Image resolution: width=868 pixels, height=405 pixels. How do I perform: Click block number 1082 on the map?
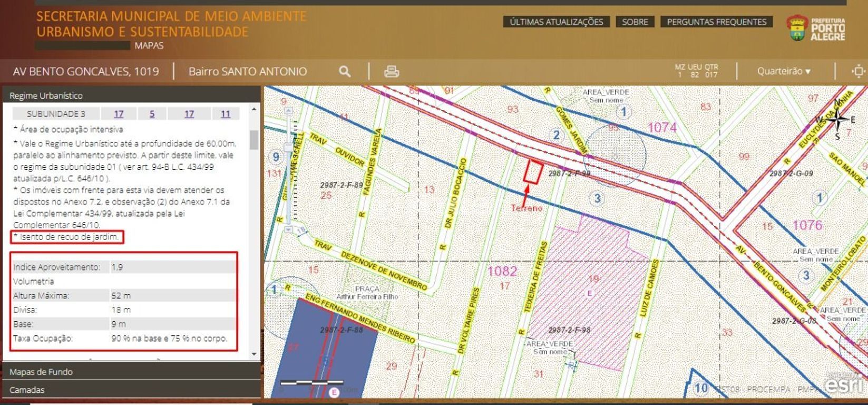click(x=502, y=271)
